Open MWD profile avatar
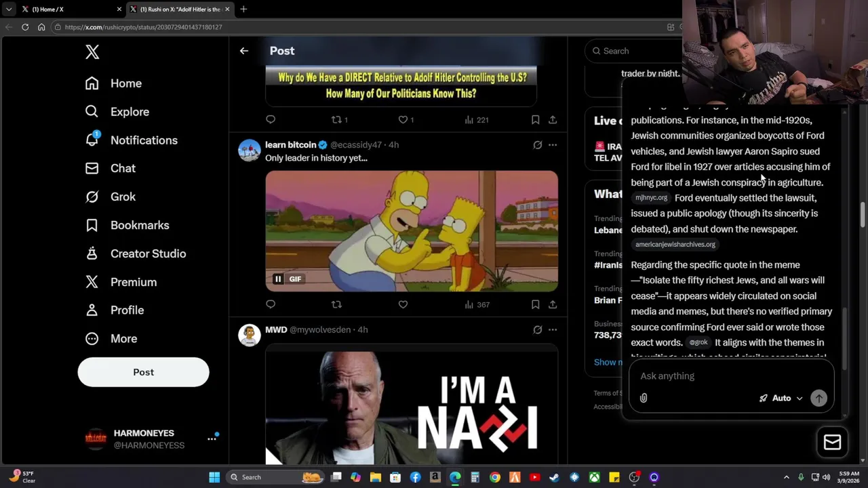Image resolution: width=868 pixels, height=488 pixels. pyautogui.click(x=250, y=335)
